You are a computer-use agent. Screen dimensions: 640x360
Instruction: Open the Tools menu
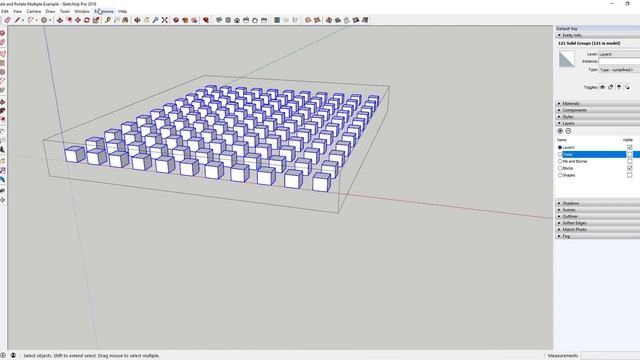coord(65,11)
